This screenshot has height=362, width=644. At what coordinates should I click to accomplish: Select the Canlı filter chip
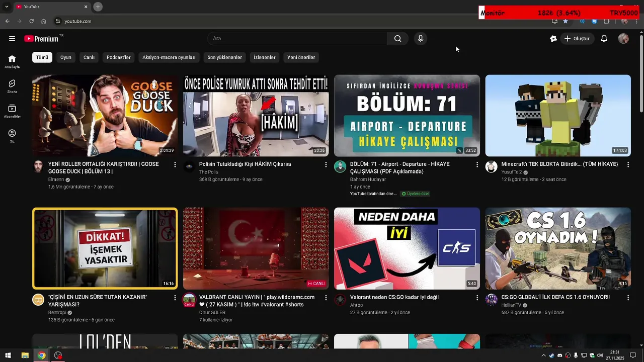coord(89,57)
